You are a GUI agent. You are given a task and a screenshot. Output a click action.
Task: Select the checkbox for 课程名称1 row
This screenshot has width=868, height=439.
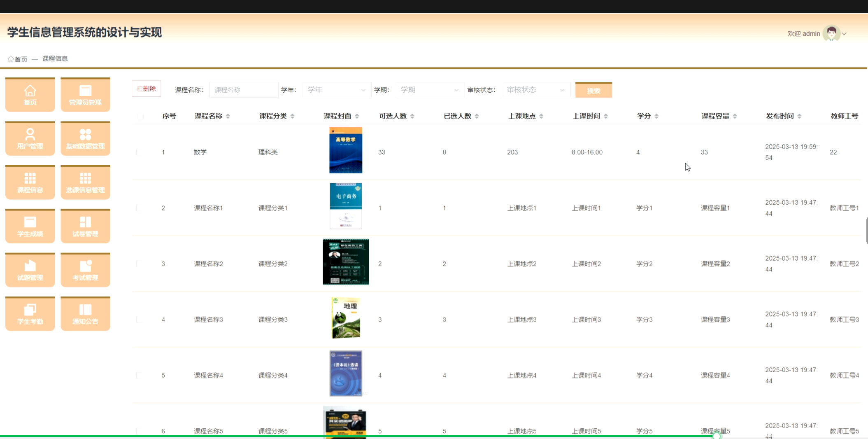tap(139, 208)
